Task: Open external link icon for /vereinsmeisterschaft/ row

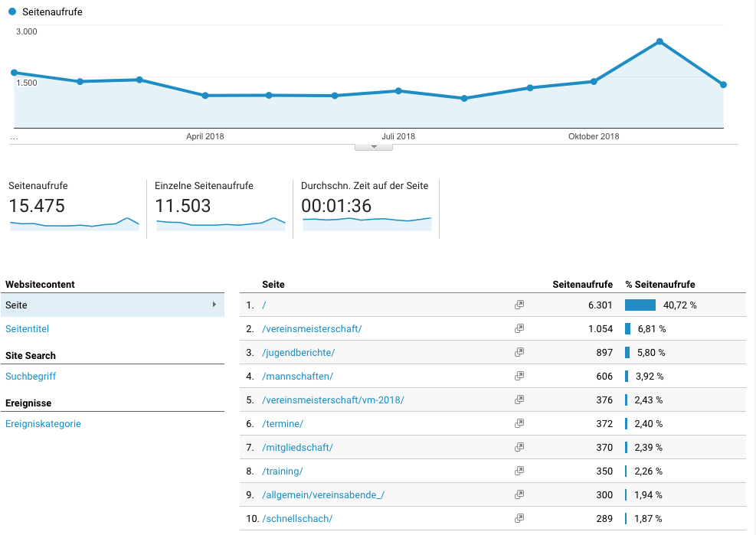Action: click(x=519, y=328)
